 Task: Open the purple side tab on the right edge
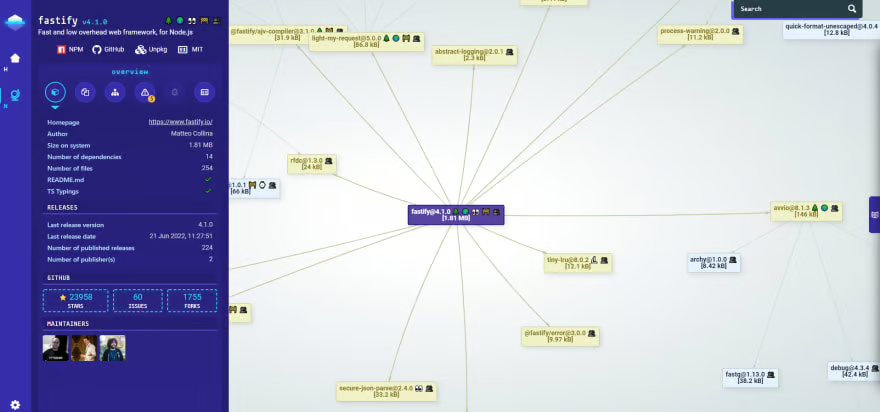pyautogui.click(x=874, y=214)
